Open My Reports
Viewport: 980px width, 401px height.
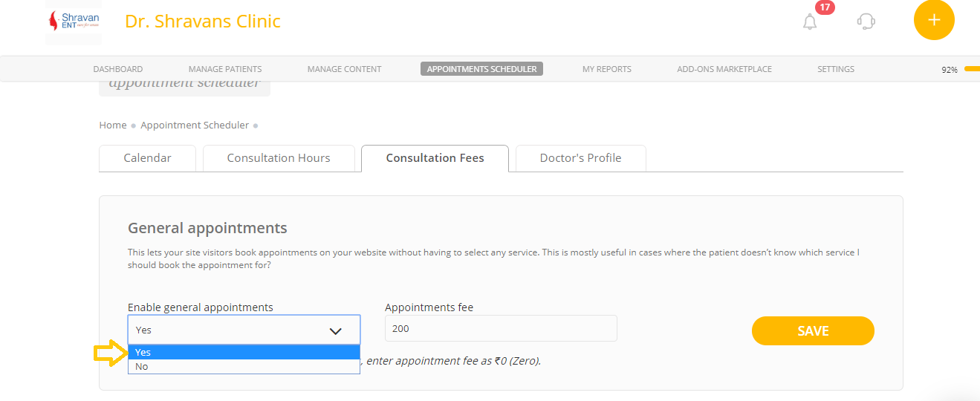click(607, 69)
